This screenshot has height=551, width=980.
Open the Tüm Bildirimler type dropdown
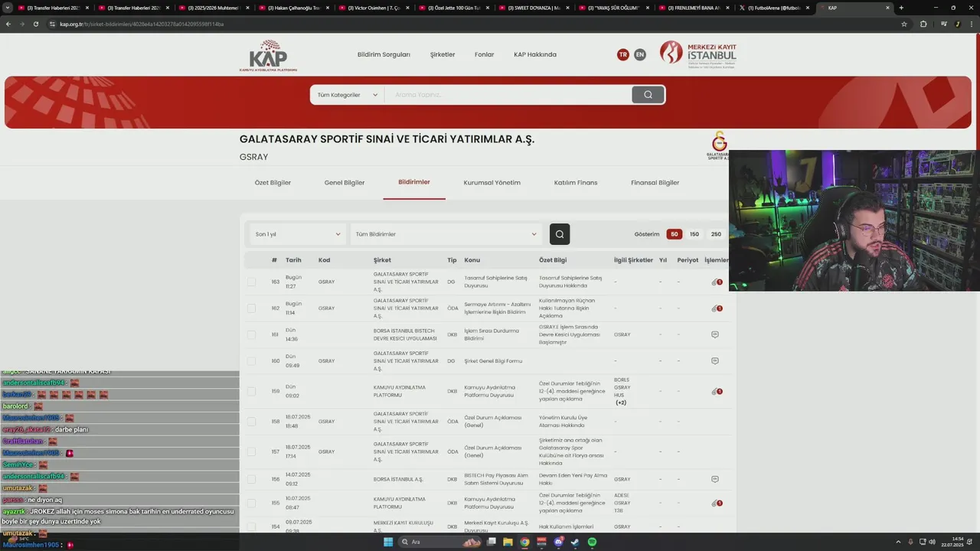pyautogui.click(x=446, y=234)
